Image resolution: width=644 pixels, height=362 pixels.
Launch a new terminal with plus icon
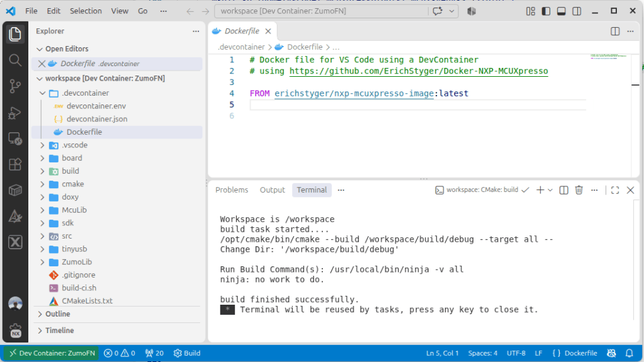click(x=540, y=190)
